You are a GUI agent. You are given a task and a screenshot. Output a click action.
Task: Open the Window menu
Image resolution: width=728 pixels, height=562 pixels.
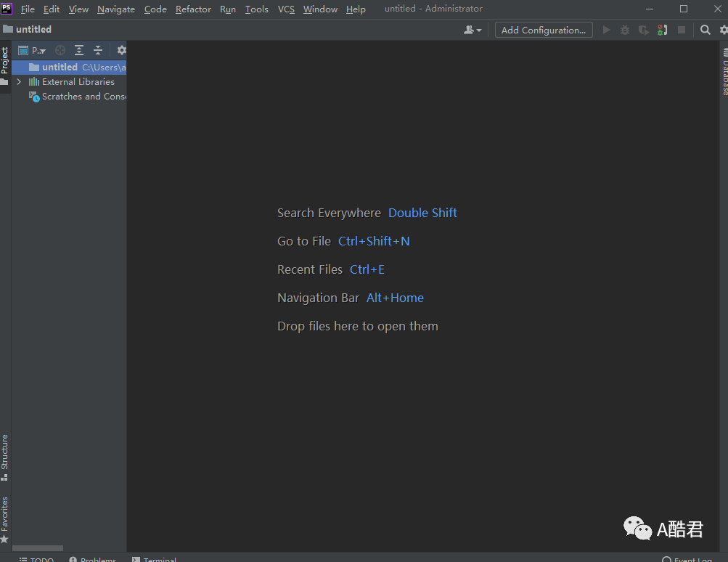(320, 9)
